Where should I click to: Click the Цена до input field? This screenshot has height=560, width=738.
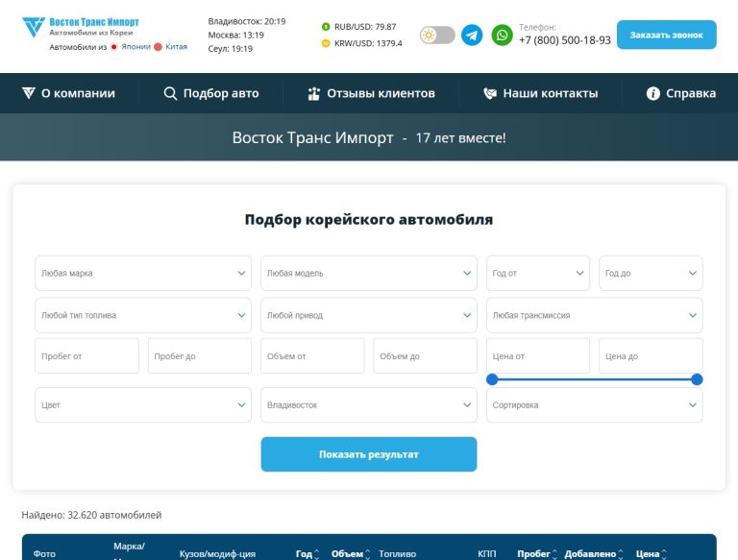pyautogui.click(x=651, y=355)
